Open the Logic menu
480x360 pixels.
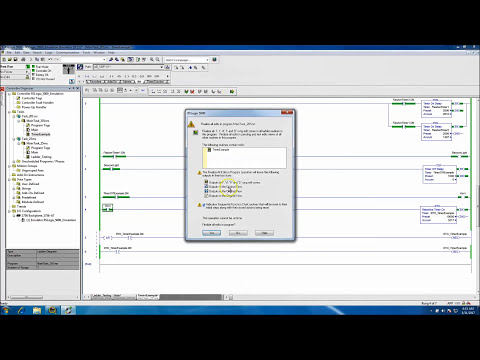click(x=49, y=53)
